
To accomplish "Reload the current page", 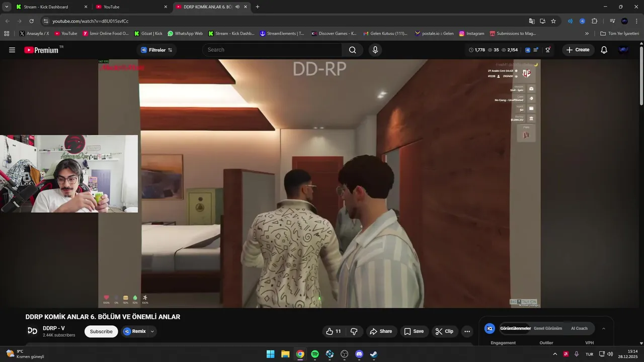I will click(x=31, y=21).
